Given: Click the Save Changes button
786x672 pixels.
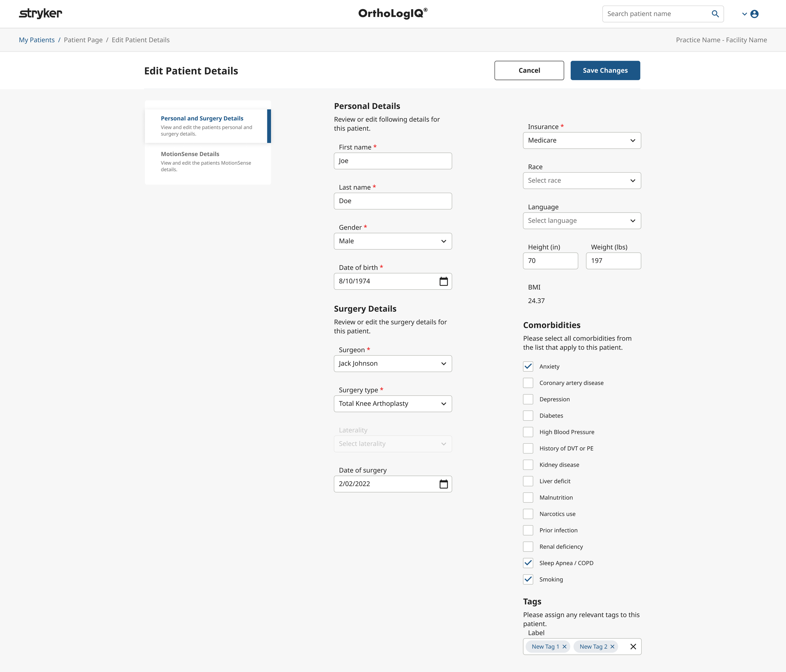Looking at the screenshot, I should click(x=605, y=70).
